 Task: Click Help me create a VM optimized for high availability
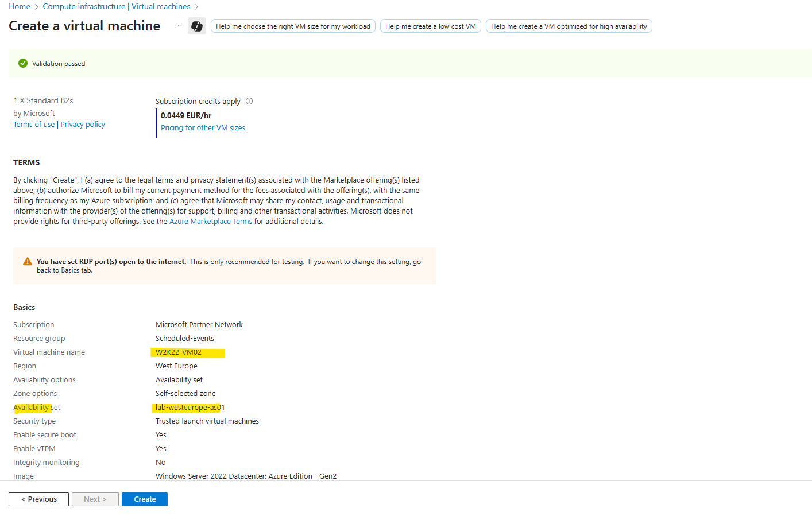coord(569,26)
